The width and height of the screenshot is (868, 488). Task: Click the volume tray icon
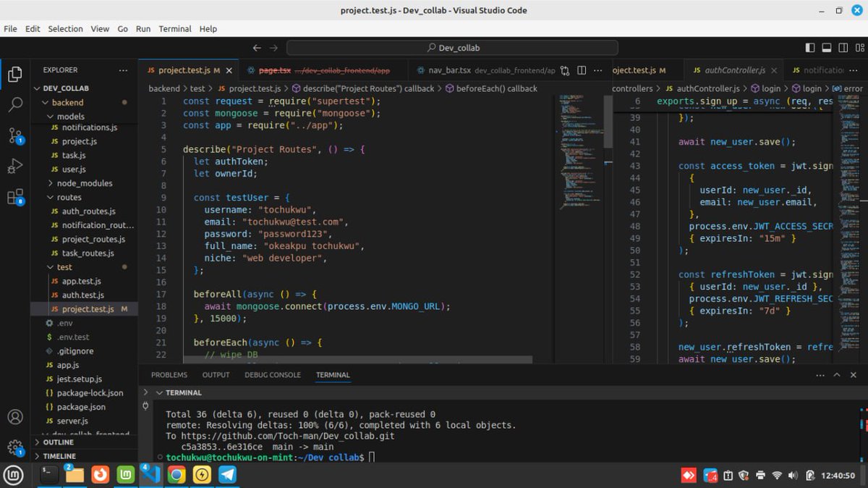[793, 476]
